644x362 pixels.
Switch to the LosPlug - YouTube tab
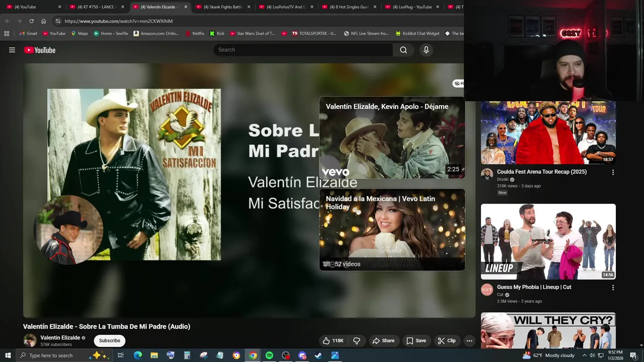[412, 7]
